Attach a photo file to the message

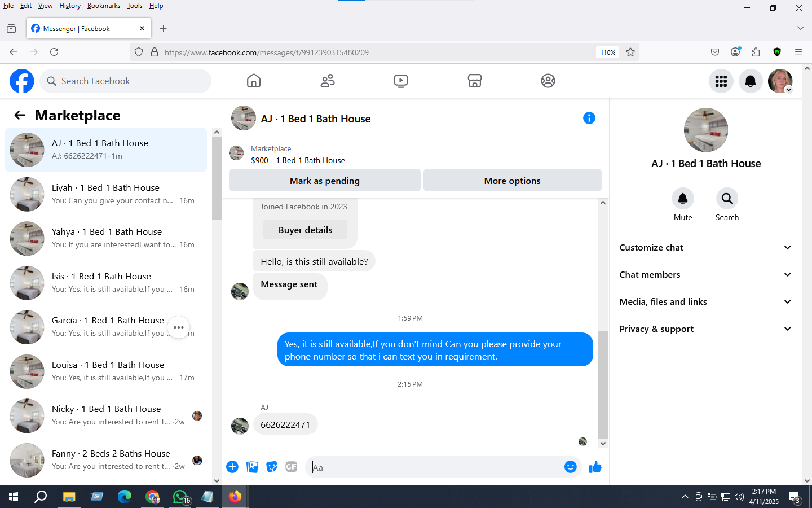click(x=252, y=467)
